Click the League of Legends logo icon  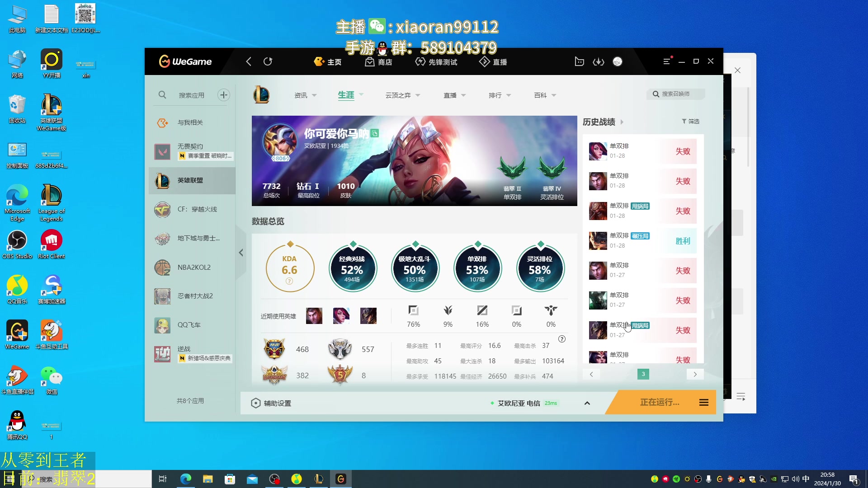click(261, 95)
